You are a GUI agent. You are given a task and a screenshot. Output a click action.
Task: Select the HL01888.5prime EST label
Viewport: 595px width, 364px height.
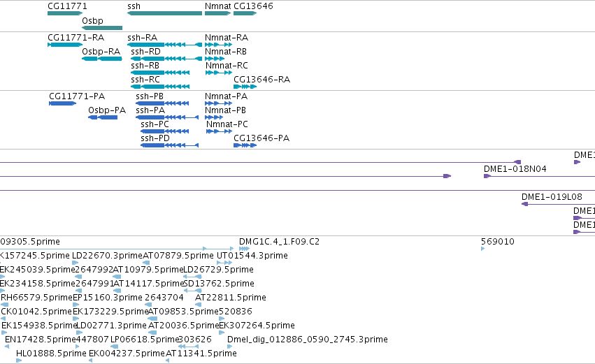click(51, 354)
